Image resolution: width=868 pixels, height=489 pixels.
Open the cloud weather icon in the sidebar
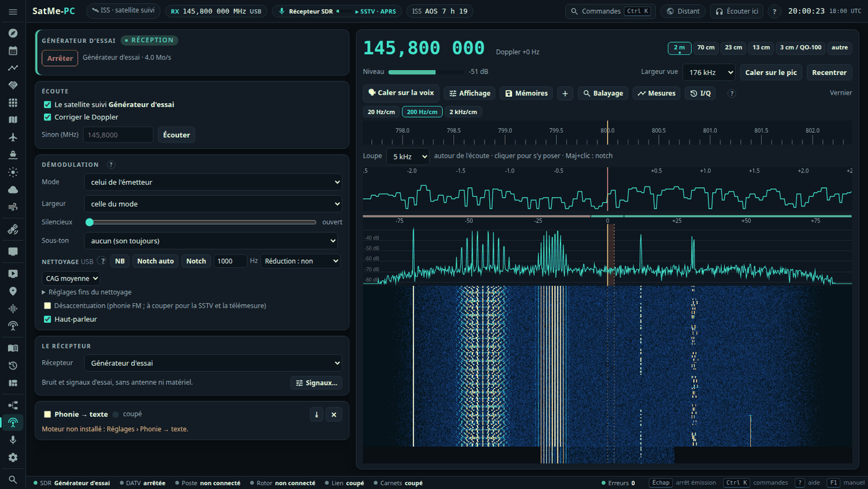click(x=13, y=189)
